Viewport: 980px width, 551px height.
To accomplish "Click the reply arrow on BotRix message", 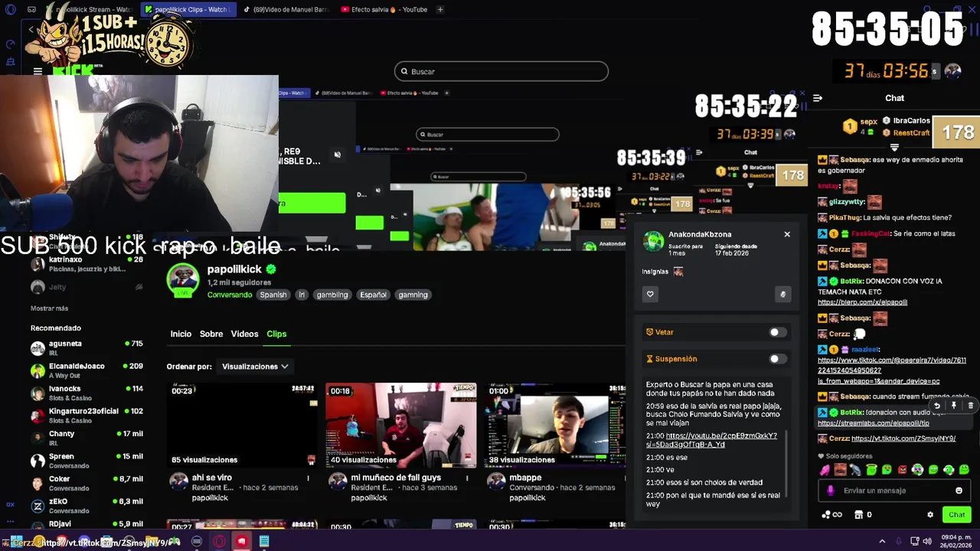I will [x=936, y=406].
